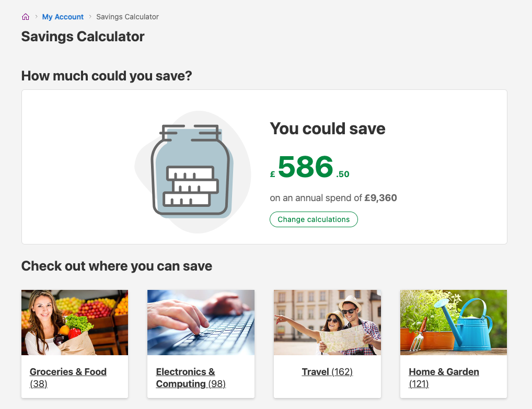This screenshot has height=409, width=532.
Task: Click the 'How much could you save?' heading
Action: [107, 76]
